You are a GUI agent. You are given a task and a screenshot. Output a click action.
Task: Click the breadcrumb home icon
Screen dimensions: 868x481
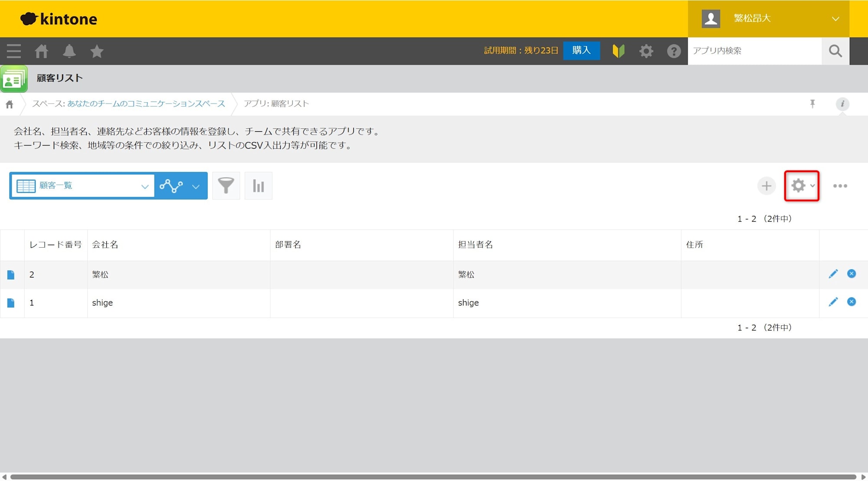[10, 104]
